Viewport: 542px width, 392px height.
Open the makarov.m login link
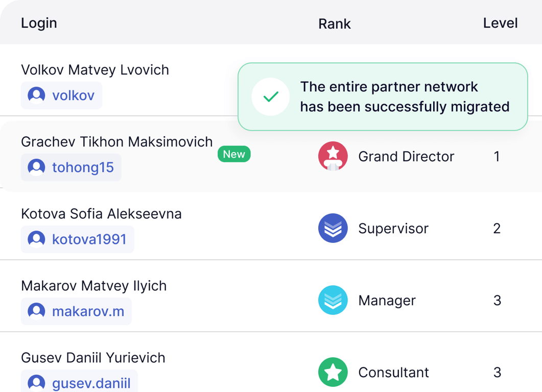point(88,311)
